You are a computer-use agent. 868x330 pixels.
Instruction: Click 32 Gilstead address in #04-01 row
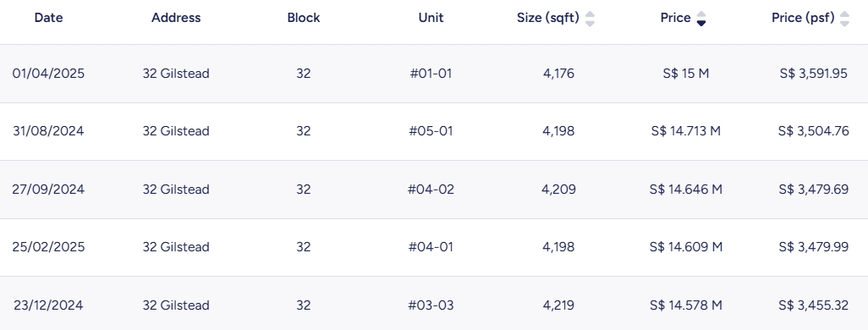176,247
